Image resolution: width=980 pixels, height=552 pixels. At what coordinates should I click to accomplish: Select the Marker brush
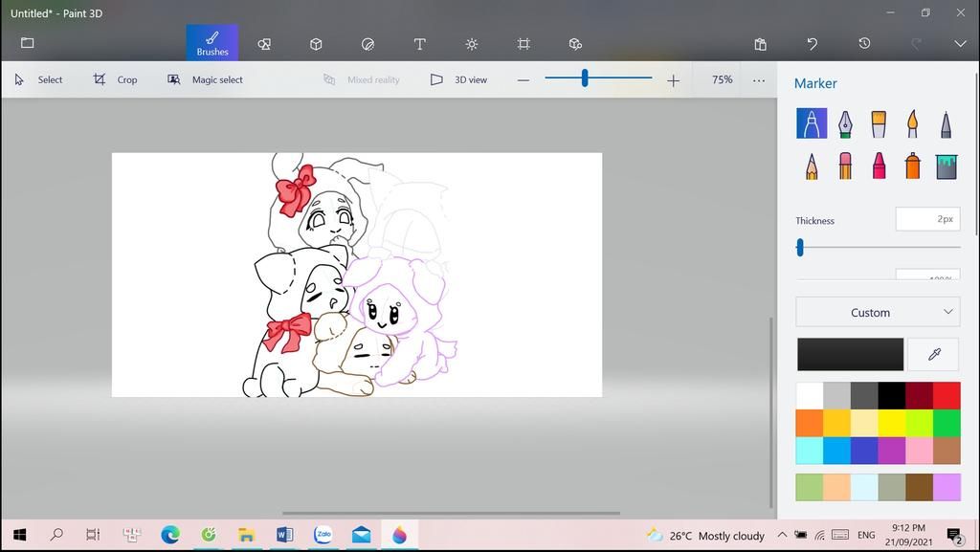[812, 123]
